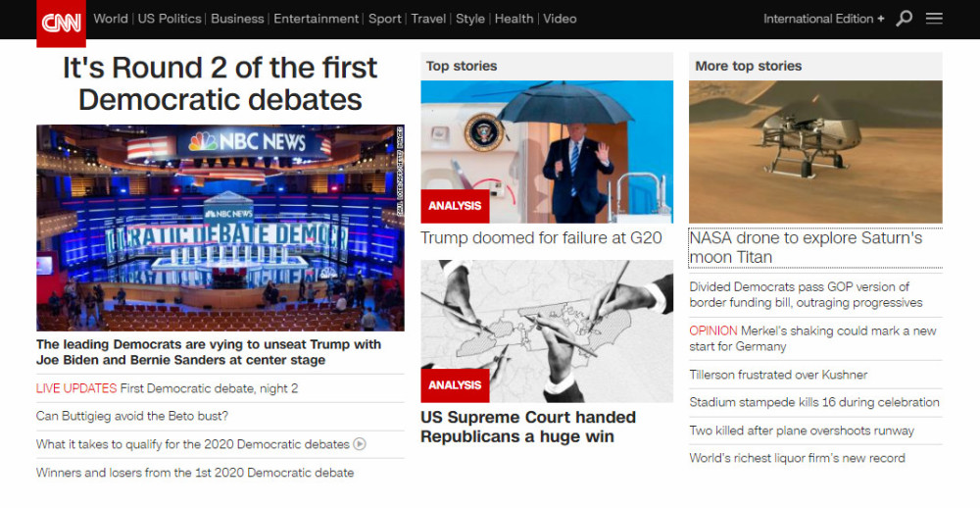
Task: Open LIVE UPDATES First Democratic debate link
Action: pos(167,388)
